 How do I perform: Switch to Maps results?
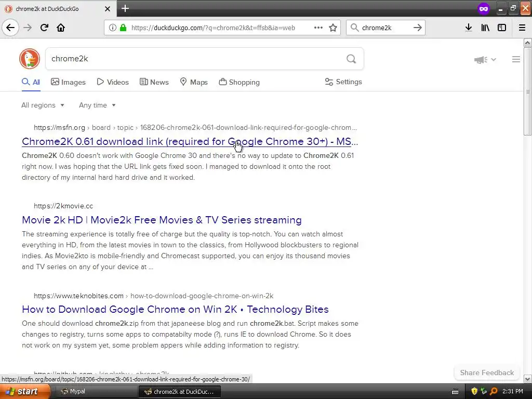[194, 82]
